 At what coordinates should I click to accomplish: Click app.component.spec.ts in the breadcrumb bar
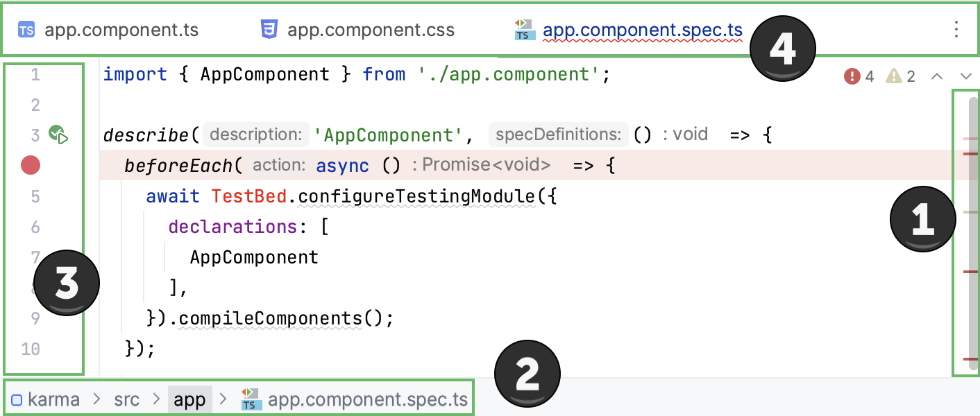367,400
